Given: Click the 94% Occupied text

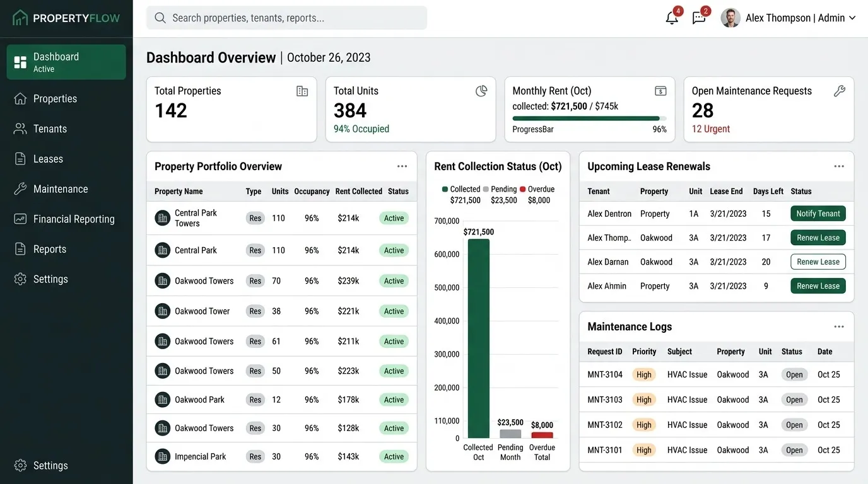Looking at the screenshot, I should (x=361, y=129).
